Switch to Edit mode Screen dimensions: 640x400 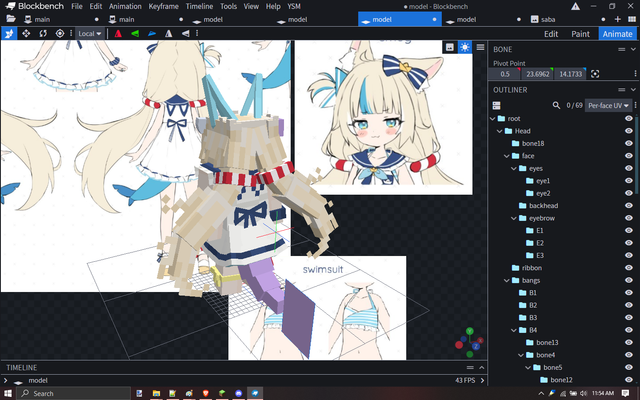pyautogui.click(x=551, y=34)
